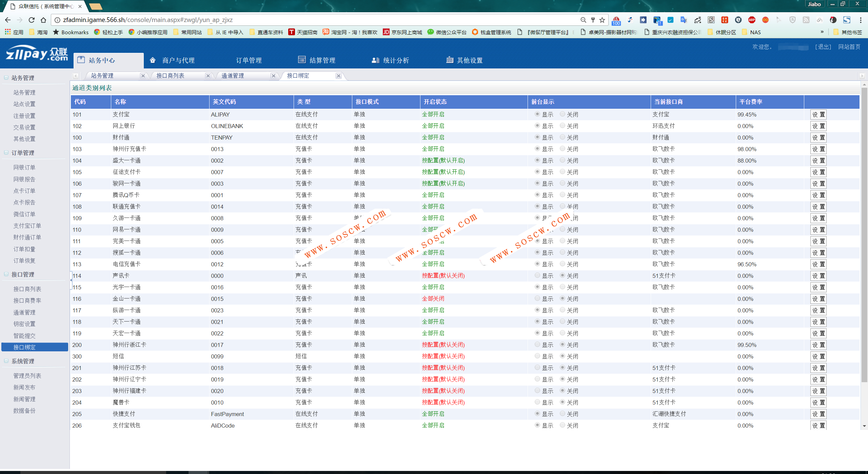Close the 接口商列表 tab with its X
The width and height of the screenshot is (868, 474).
pyautogui.click(x=208, y=76)
